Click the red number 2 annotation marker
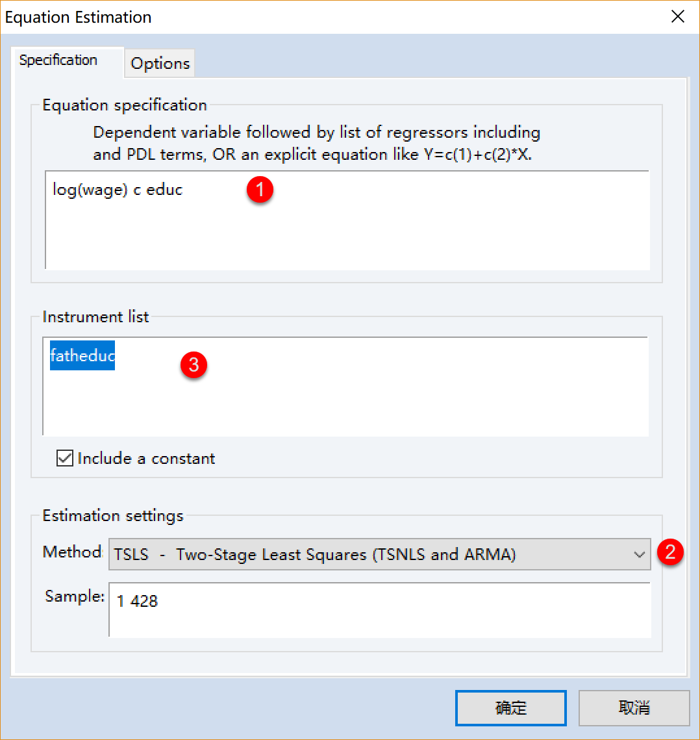 pos(670,552)
